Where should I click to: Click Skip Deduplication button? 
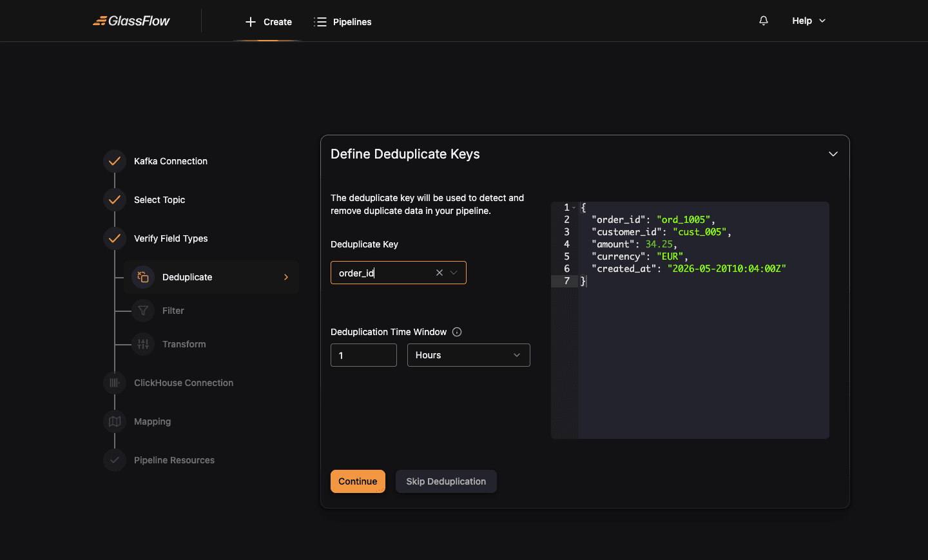[x=446, y=481]
